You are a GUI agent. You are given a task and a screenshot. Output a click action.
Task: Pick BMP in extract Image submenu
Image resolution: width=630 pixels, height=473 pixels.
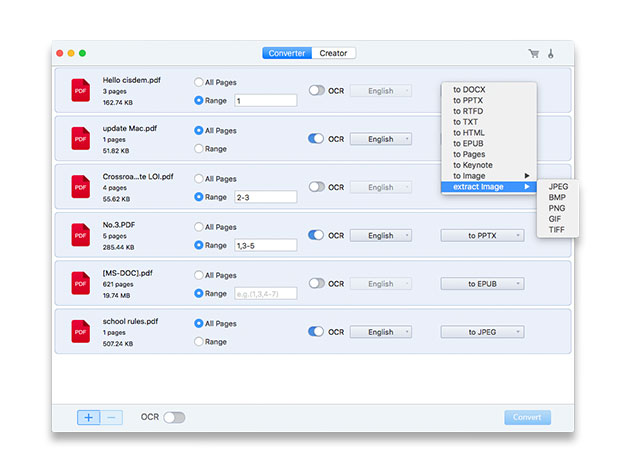point(558,198)
